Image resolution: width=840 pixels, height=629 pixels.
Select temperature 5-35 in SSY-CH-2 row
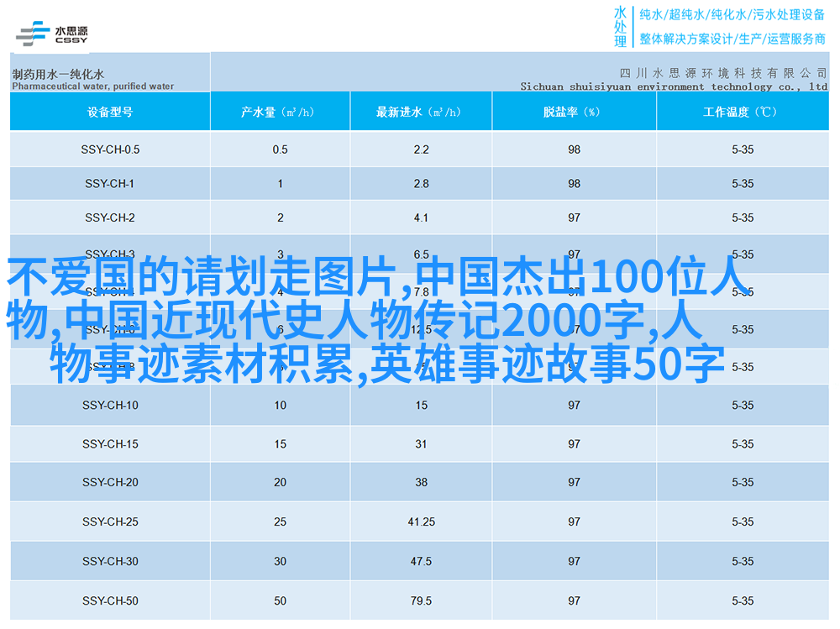click(743, 218)
